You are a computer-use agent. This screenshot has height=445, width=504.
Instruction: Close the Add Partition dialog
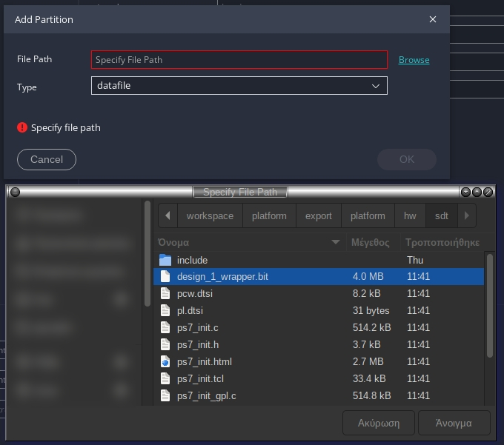click(433, 19)
